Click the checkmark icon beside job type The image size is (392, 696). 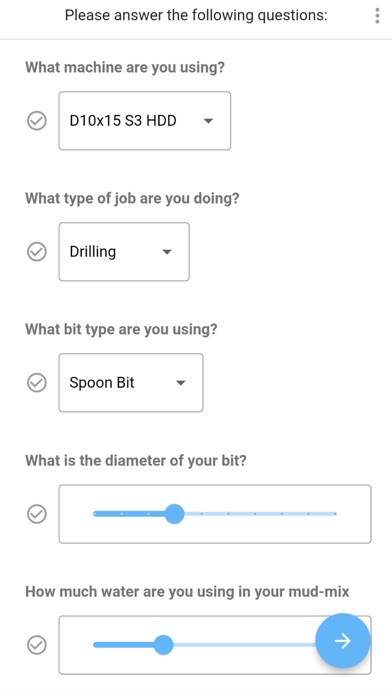coord(37,252)
